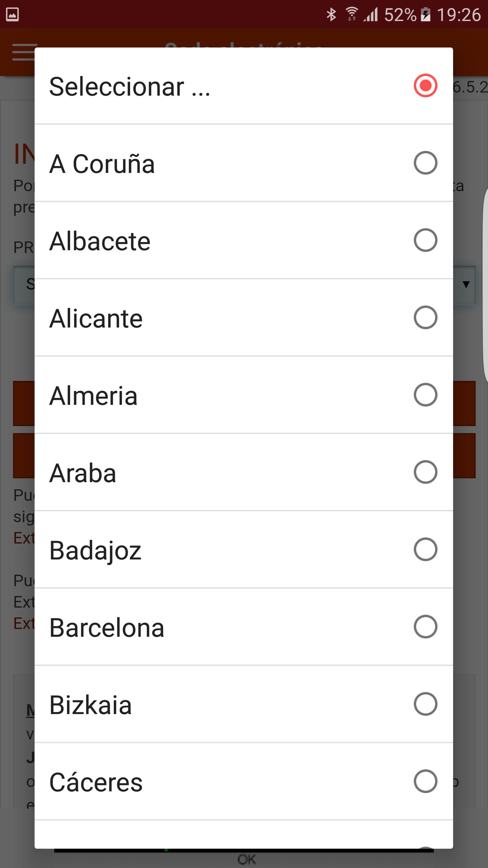Tap the battery charging icon
The width and height of the screenshot is (488, 868).
[426, 15]
